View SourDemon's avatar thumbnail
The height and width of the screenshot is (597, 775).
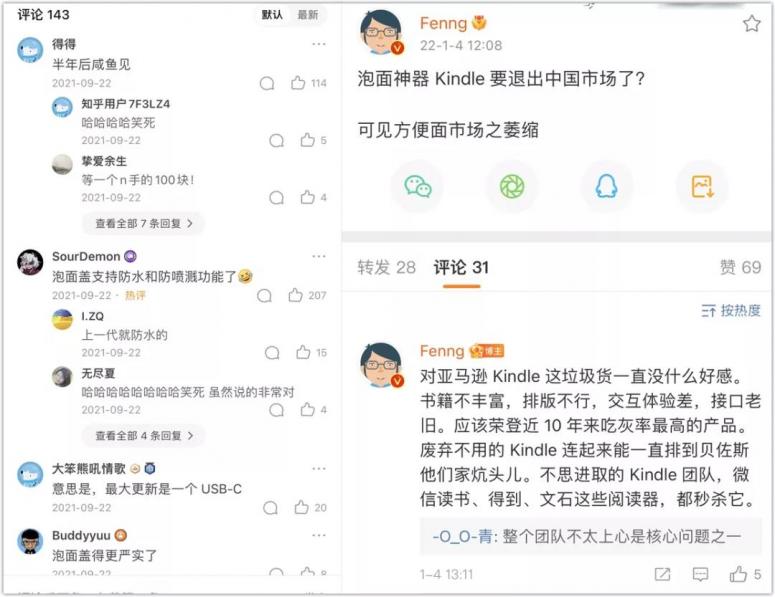click(x=30, y=262)
